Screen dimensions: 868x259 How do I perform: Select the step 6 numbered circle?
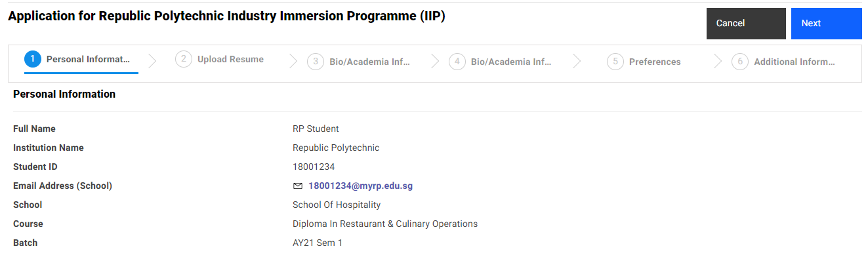[740, 62]
